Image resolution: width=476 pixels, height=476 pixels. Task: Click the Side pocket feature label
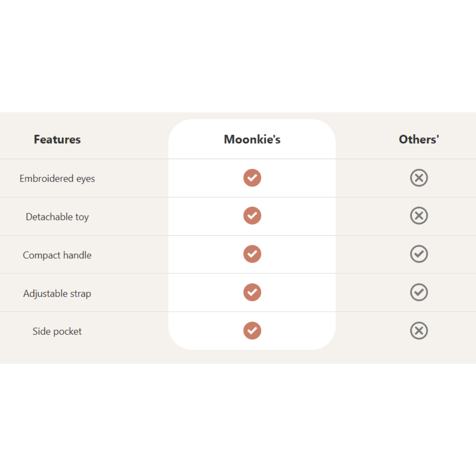(57, 331)
